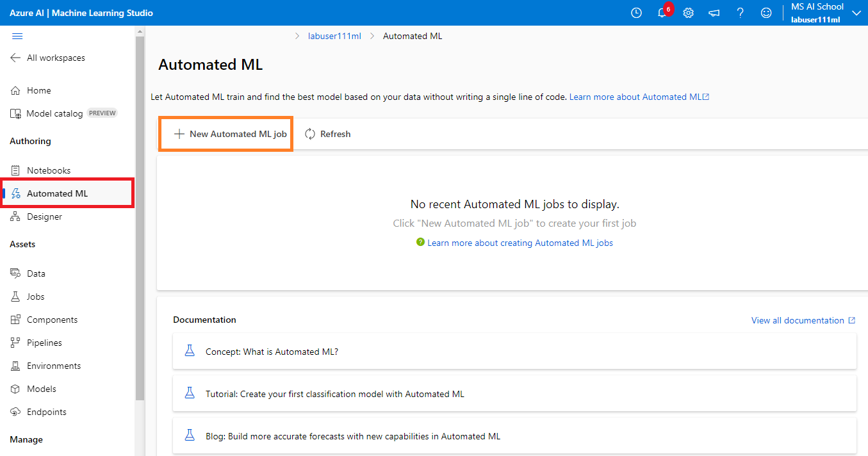Open Models under Assets

[42, 389]
